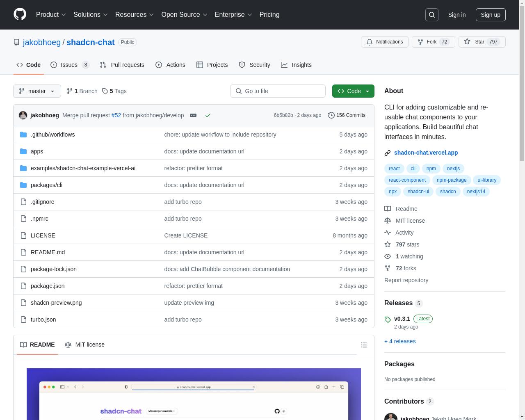Image resolution: width=525 pixels, height=420 pixels.
Task: Click the MIT license scales icon in About
Action: (x=388, y=221)
